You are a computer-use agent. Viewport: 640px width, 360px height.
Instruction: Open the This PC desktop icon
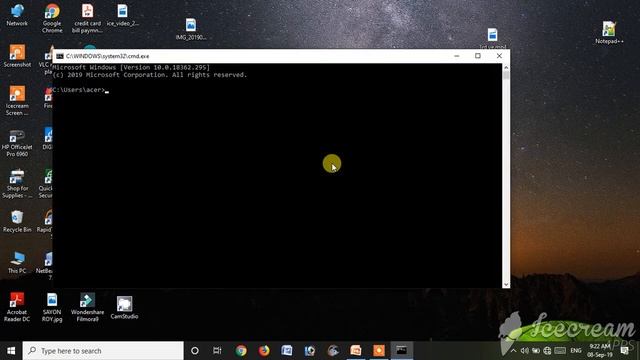click(17, 262)
